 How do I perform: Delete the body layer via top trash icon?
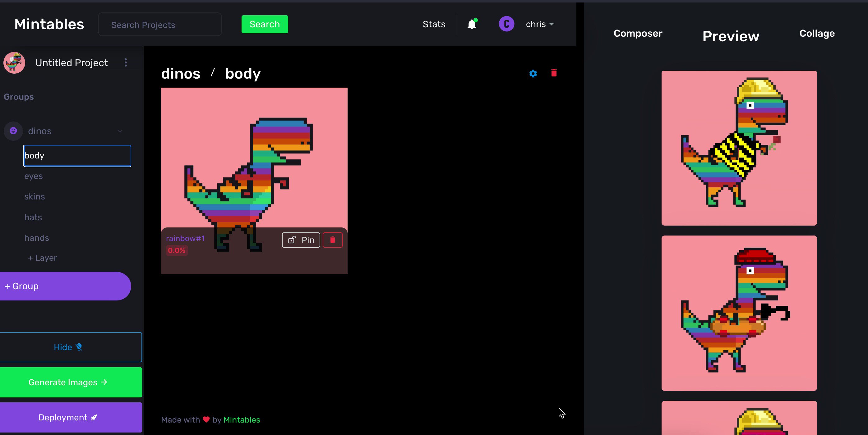554,73
